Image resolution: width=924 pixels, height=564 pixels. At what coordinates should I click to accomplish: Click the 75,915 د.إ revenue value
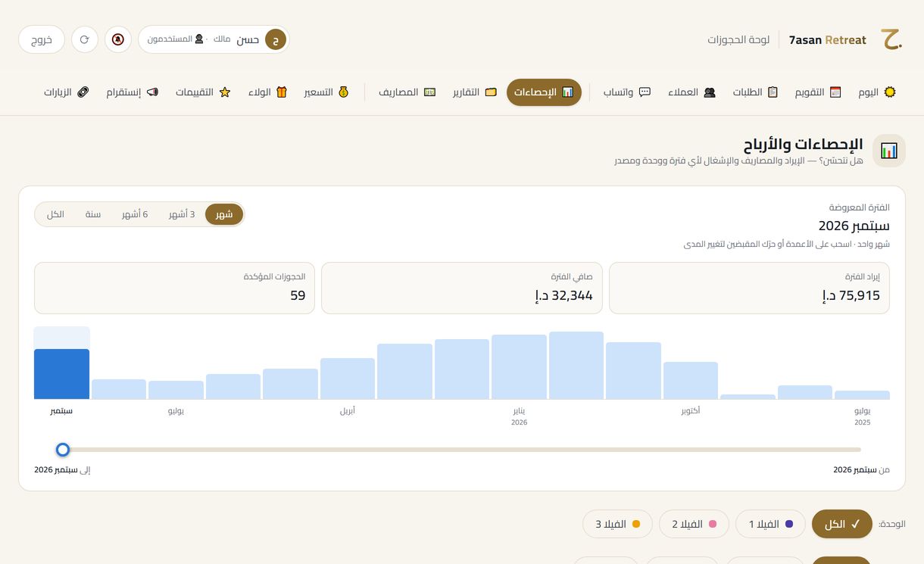[851, 295]
